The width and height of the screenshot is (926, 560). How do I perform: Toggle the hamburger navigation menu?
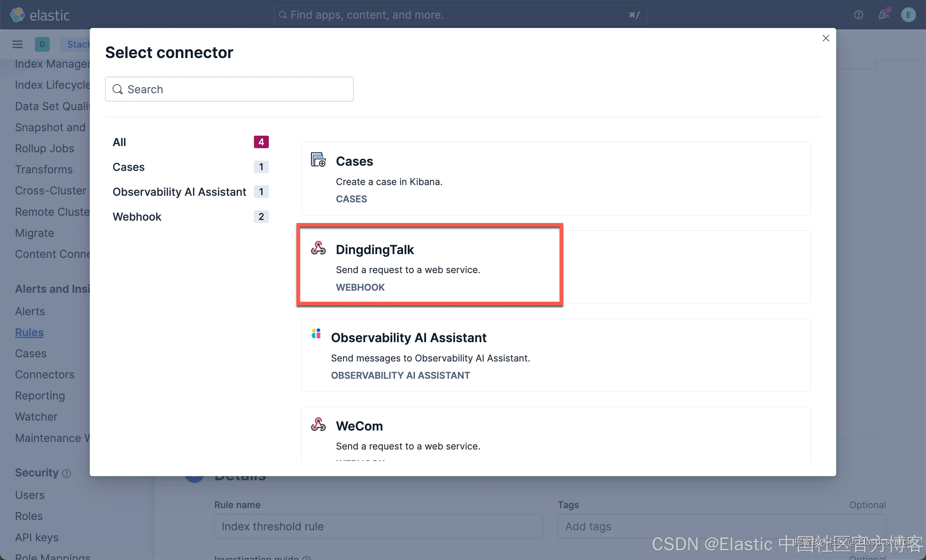[x=17, y=44]
